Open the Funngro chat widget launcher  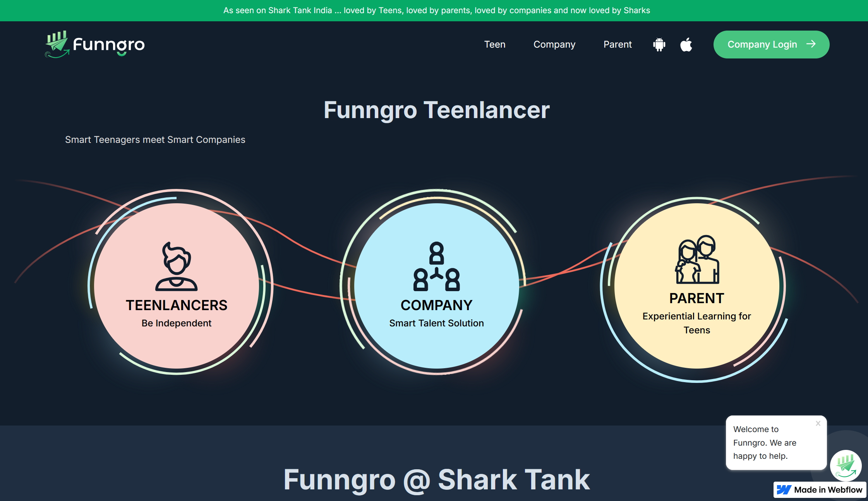coord(846,465)
